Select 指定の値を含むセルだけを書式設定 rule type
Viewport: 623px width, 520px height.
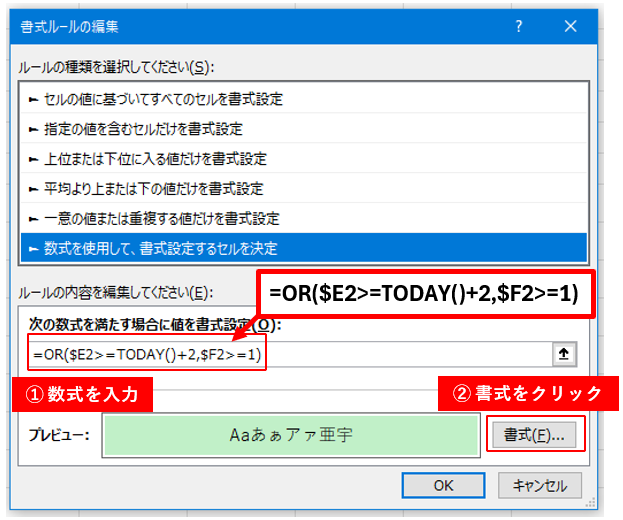click(143, 129)
